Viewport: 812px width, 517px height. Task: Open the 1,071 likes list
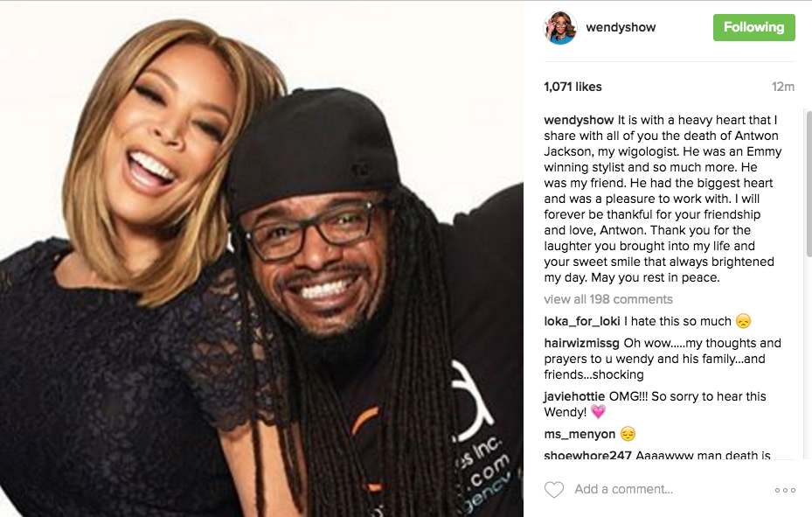pos(573,87)
